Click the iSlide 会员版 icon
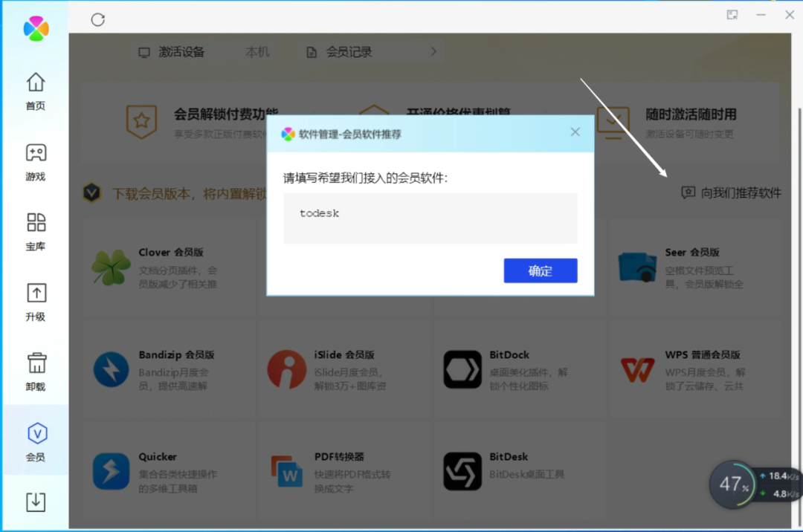The width and height of the screenshot is (803, 532). coord(287,369)
